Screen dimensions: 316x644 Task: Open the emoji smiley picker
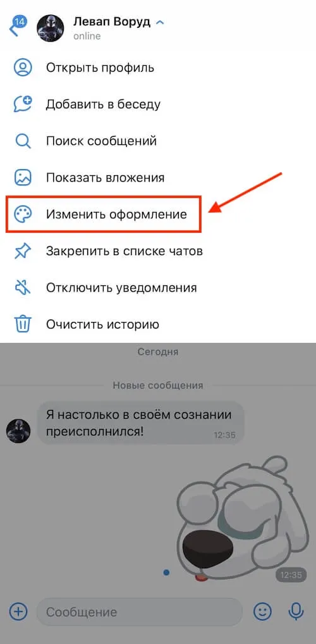pyautogui.click(x=262, y=612)
